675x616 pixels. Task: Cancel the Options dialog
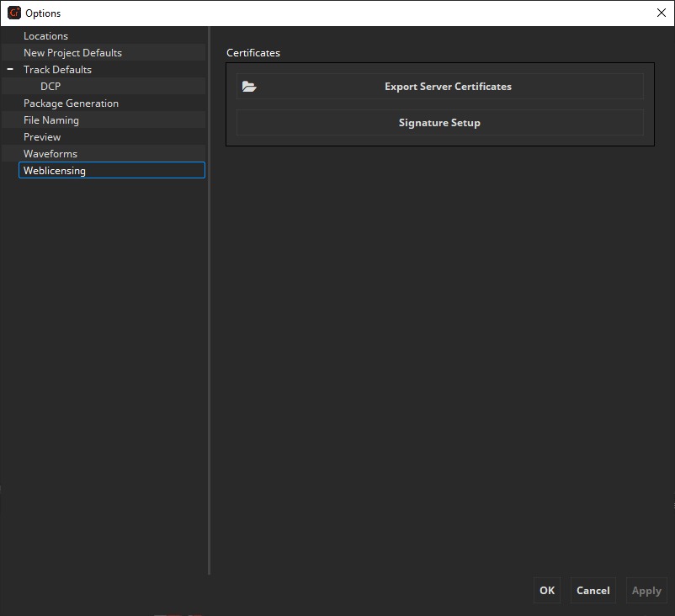tap(593, 591)
